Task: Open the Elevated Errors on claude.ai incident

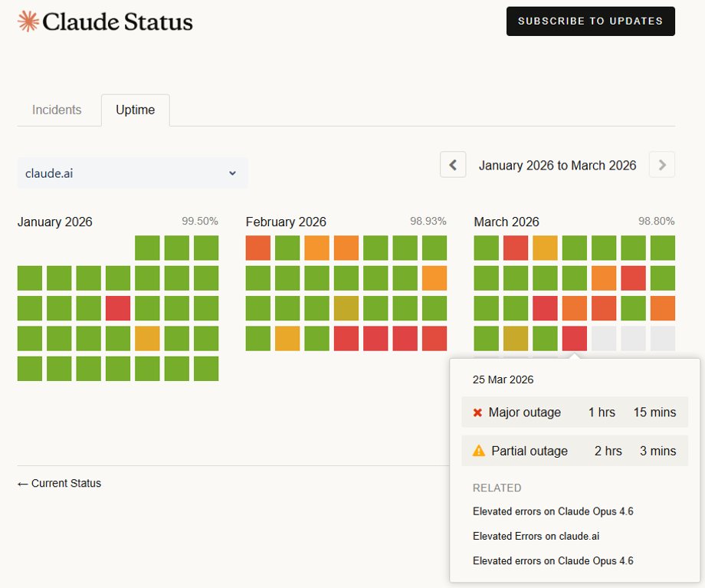Action: coord(536,536)
